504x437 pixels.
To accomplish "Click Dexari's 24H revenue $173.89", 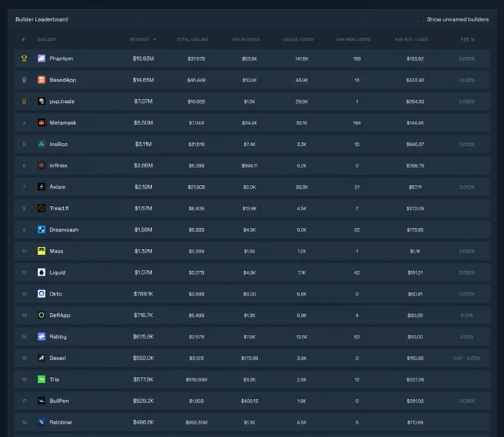I will (x=250, y=358).
